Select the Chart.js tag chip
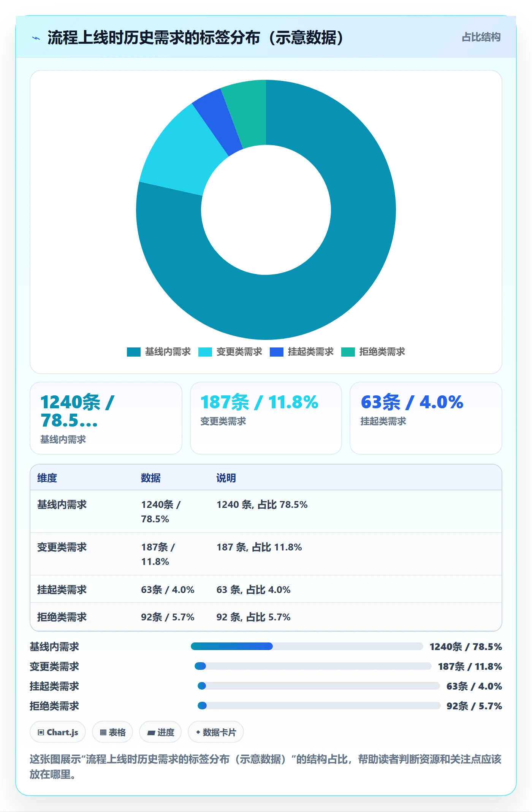Screen dimensions: 532x812 click(x=58, y=732)
